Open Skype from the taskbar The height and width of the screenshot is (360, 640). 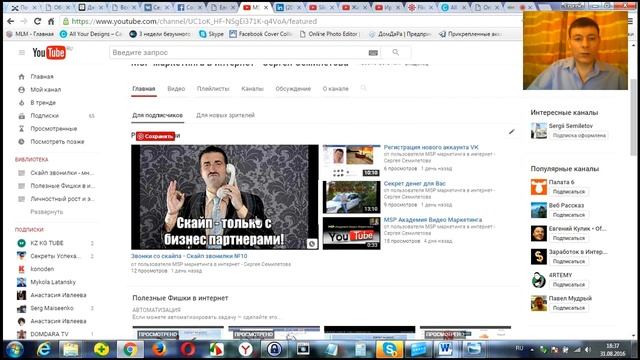click(390, 350)
